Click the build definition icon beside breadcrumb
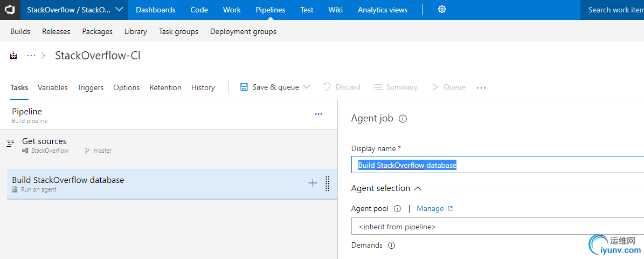 tap(14, 56)
